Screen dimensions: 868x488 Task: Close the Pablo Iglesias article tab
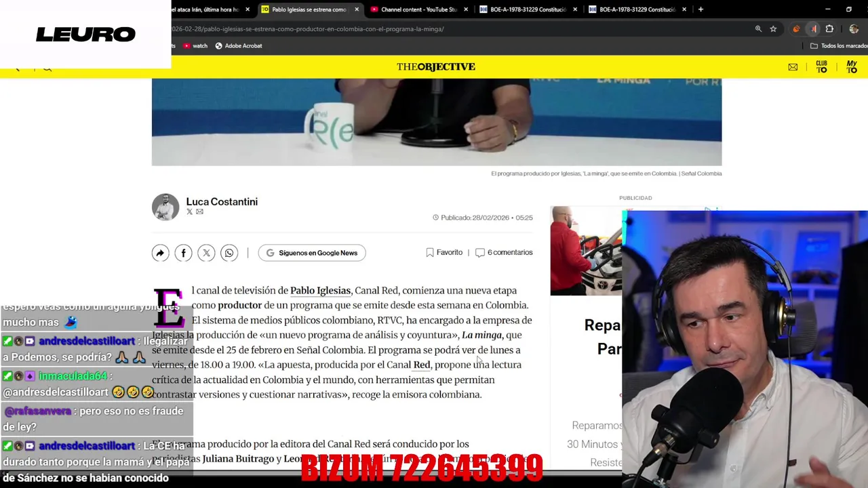pyautogui.click(x=357, y=9)
